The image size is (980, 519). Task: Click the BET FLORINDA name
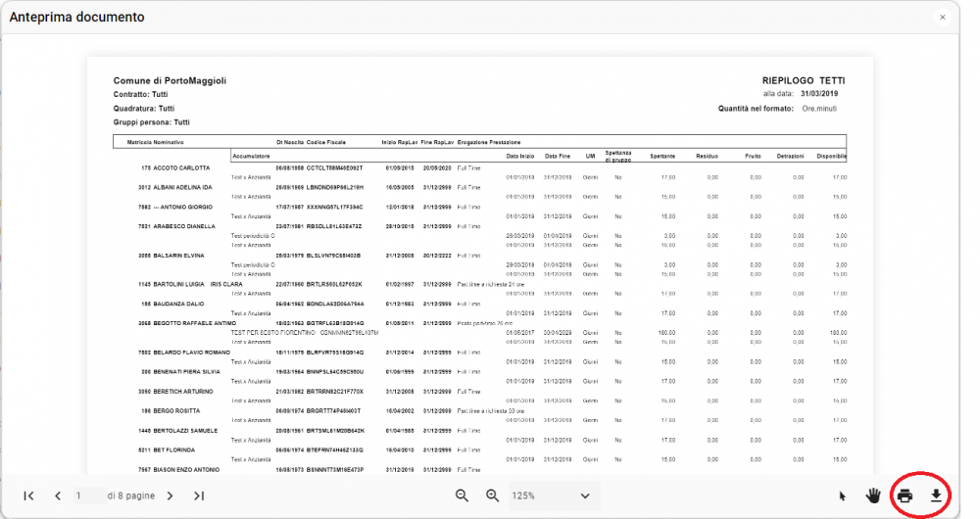[x=174, y=450]
